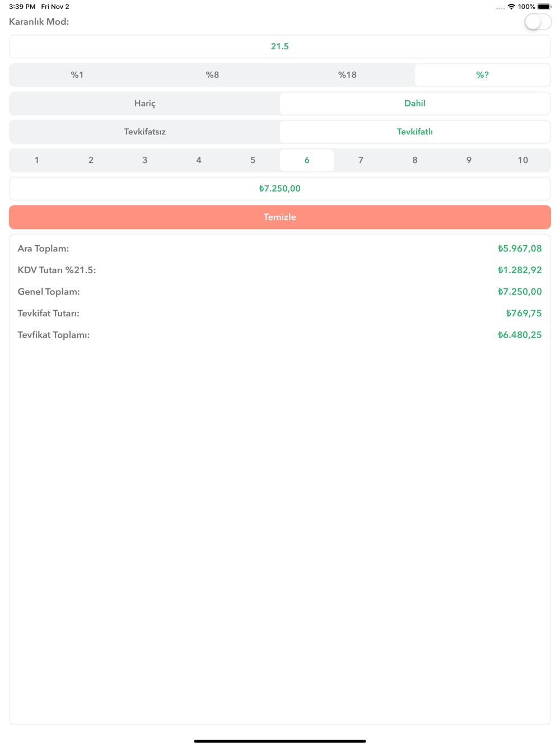This screenshot has width=560, height=747.
Task: Select tevkifat ratio 10
Action: (x=522, y=160)
